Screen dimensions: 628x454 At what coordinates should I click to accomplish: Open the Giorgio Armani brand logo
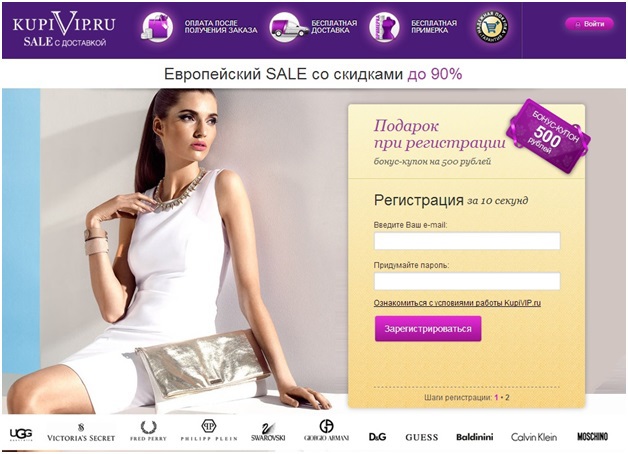click(326, 430)
